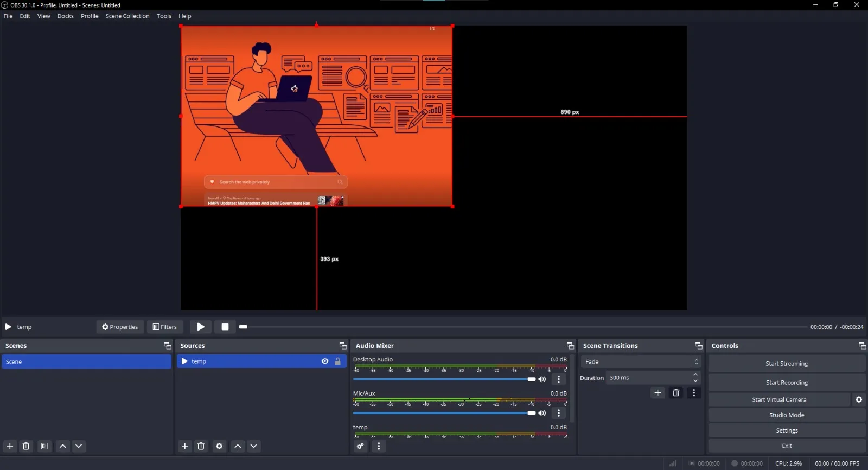Select temp item in Sources list
The image size is (868, 470).
[261, 361]
